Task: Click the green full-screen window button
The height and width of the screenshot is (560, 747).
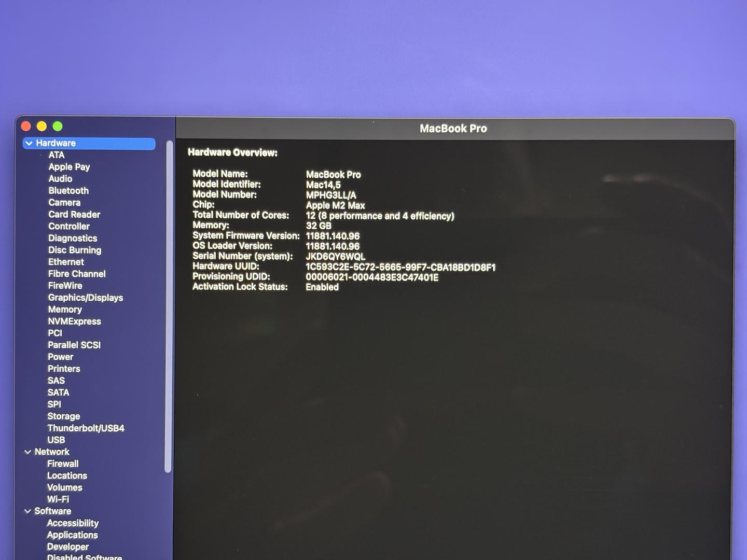Action: coord(58,127)
